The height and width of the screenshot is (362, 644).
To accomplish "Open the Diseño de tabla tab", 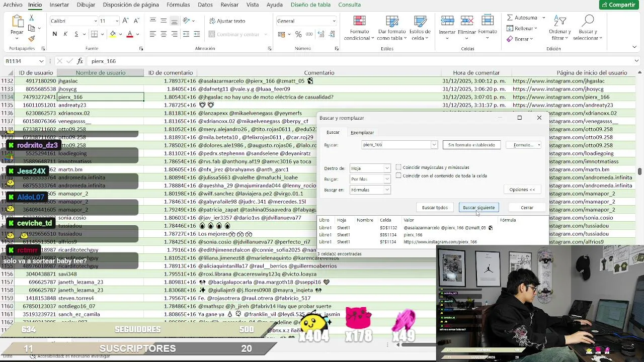I will (x=310, y=5).
